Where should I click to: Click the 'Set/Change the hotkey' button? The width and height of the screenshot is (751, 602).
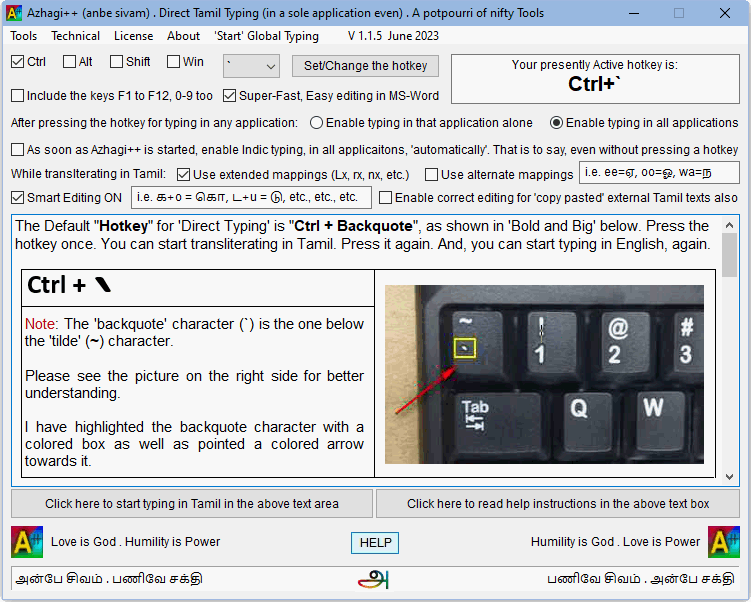(365, 66)
